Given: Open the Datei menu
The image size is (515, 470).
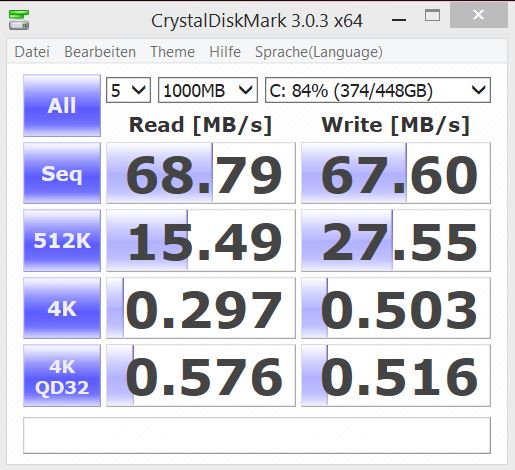Looking at the screenshot, I should pos(32,52).
